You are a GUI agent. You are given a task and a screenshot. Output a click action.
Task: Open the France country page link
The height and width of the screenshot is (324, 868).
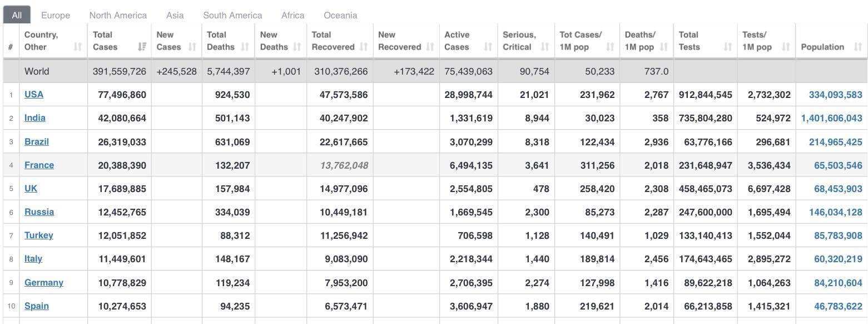(39, 165)
